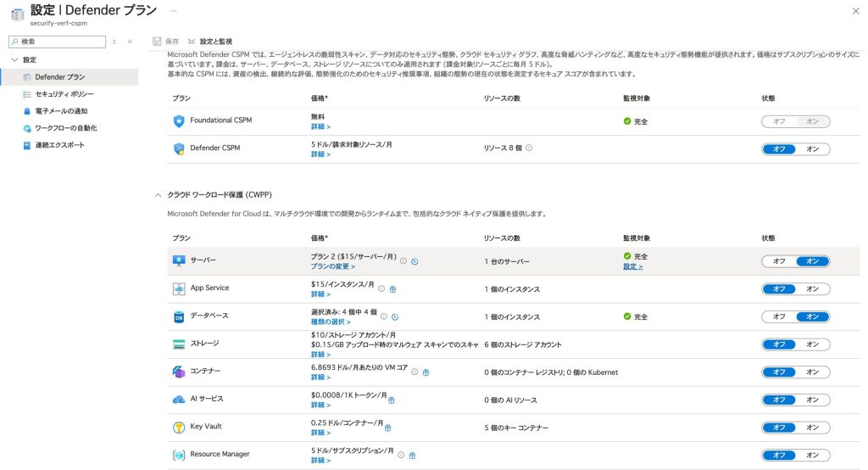Collapse the クラウド ワークロード保護 (CWPP) section

pos(158,195)
